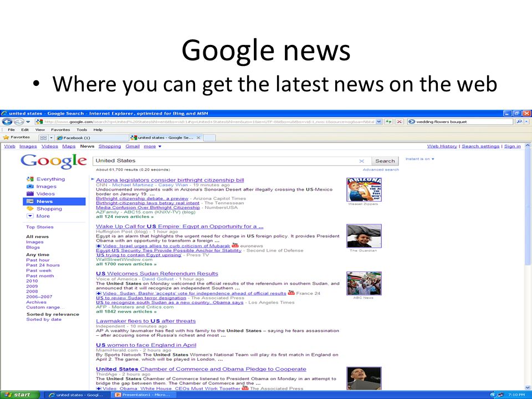This screenshot has height=399, width=532.
Task: Close the united states Google Search tab
Action: point(198,137)
